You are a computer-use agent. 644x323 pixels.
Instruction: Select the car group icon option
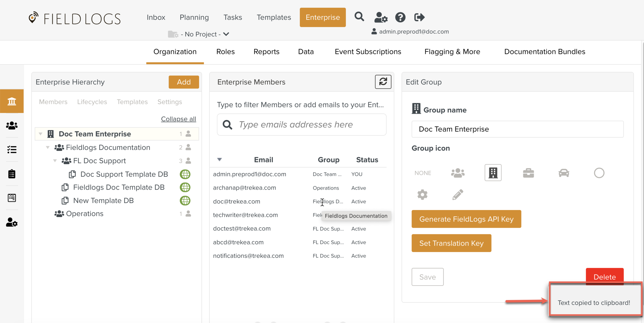(x=564, y=173)
